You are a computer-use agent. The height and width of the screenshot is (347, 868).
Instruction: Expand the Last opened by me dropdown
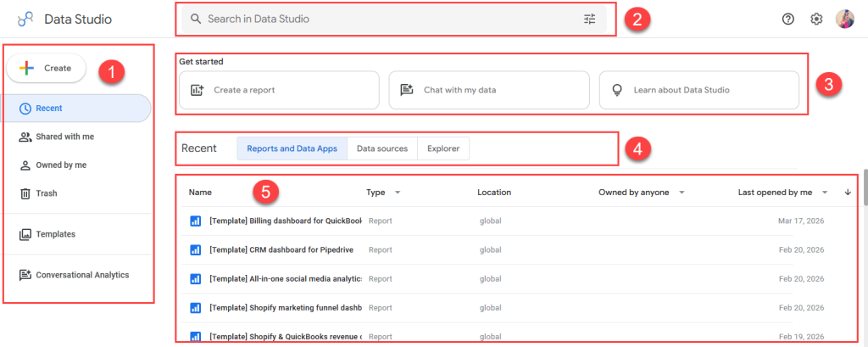[825, 193]
